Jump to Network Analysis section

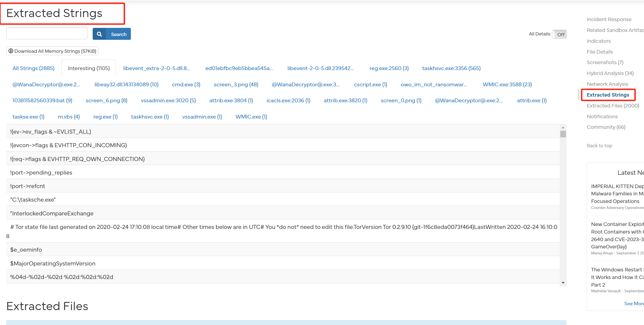pyautogui.click(x=607, y=84)
